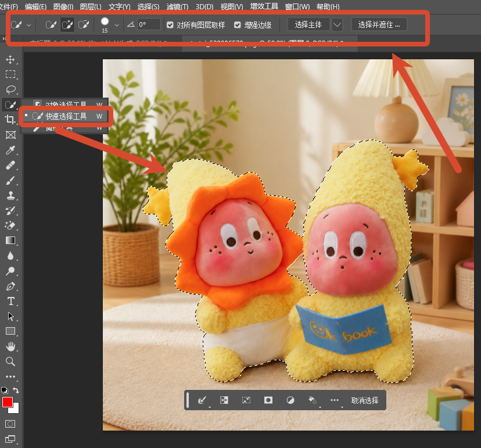Expand the 选择主体 options arrow

click(337, 24)
